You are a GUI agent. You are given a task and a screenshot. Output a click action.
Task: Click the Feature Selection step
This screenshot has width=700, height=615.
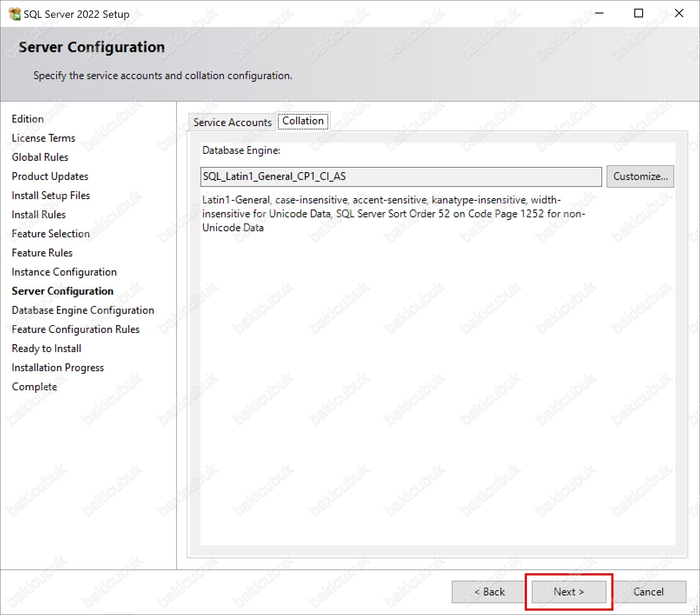tap(51, 234)
